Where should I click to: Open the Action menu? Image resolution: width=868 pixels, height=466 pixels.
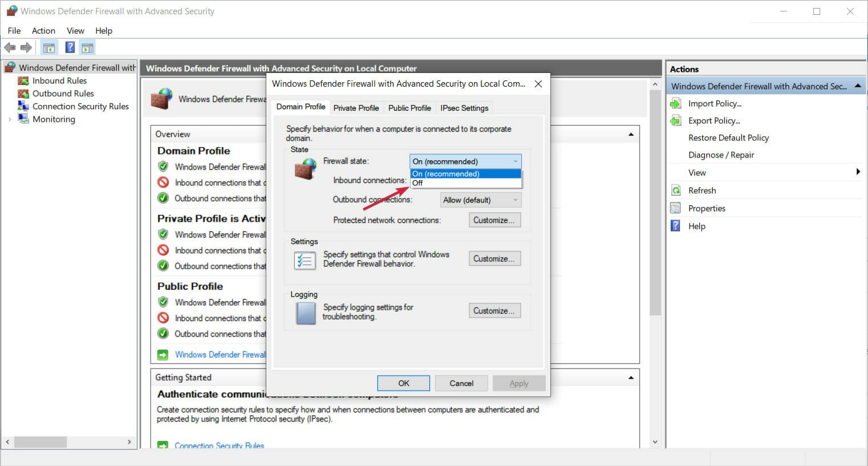[x=43, y=31]
